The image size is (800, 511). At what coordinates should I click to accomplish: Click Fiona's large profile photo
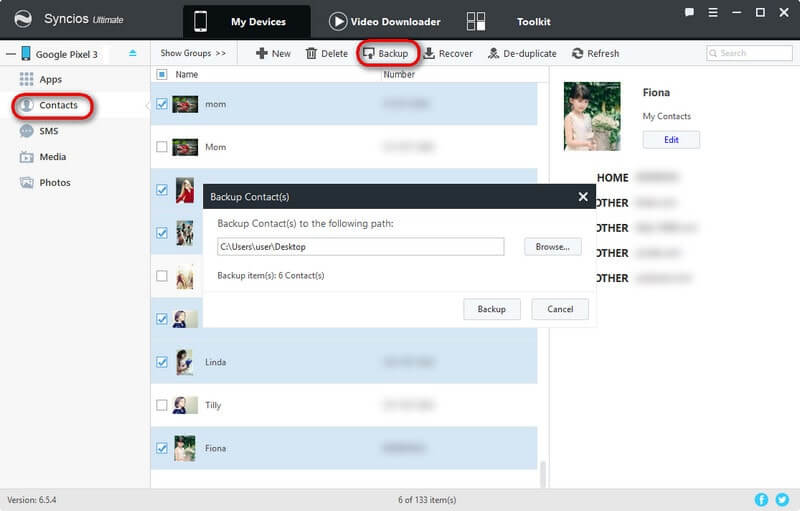click(592, 116)
